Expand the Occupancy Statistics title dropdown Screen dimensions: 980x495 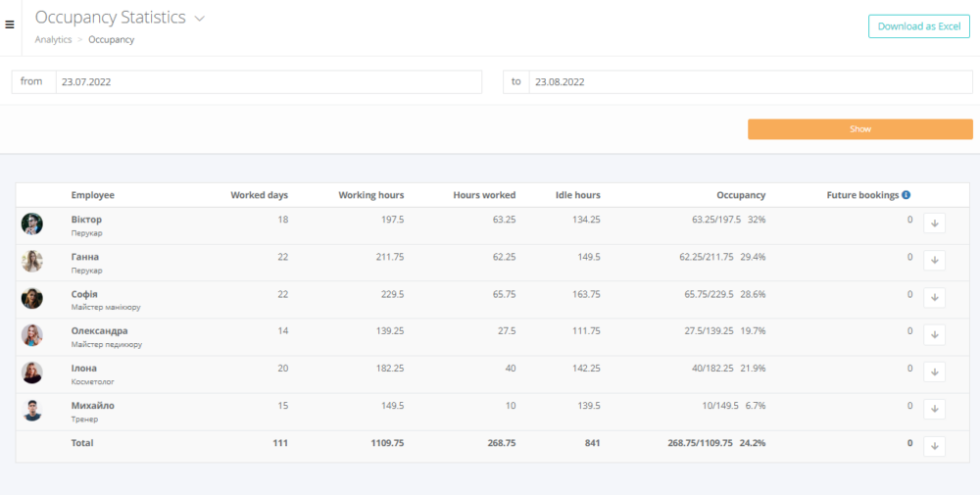click(x=200, y=19)
